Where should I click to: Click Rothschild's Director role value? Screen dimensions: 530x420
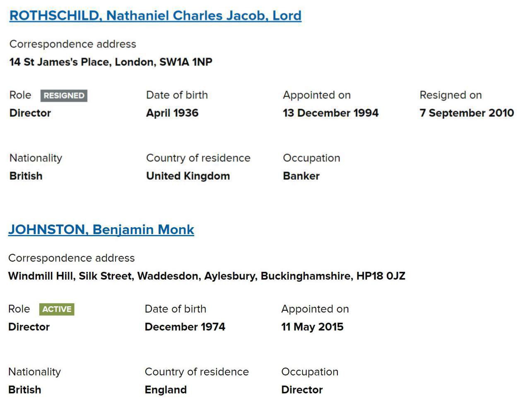[x=30, y=113]
